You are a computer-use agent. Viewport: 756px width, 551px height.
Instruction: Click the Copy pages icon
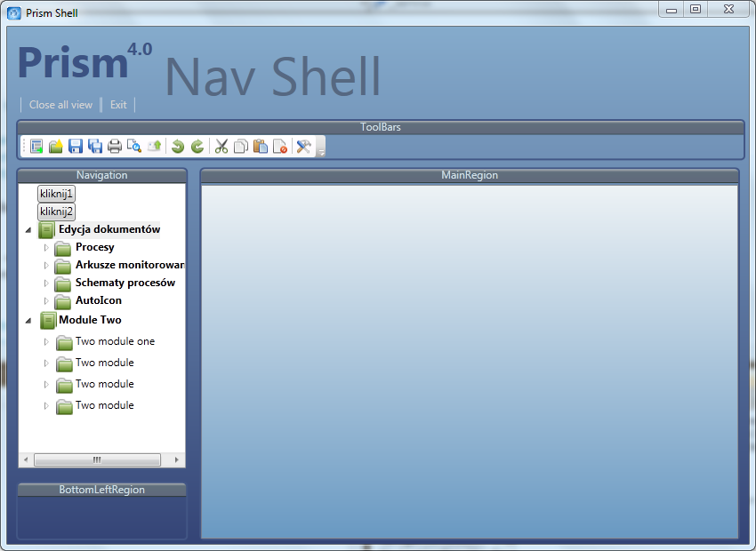coord(241,146)
